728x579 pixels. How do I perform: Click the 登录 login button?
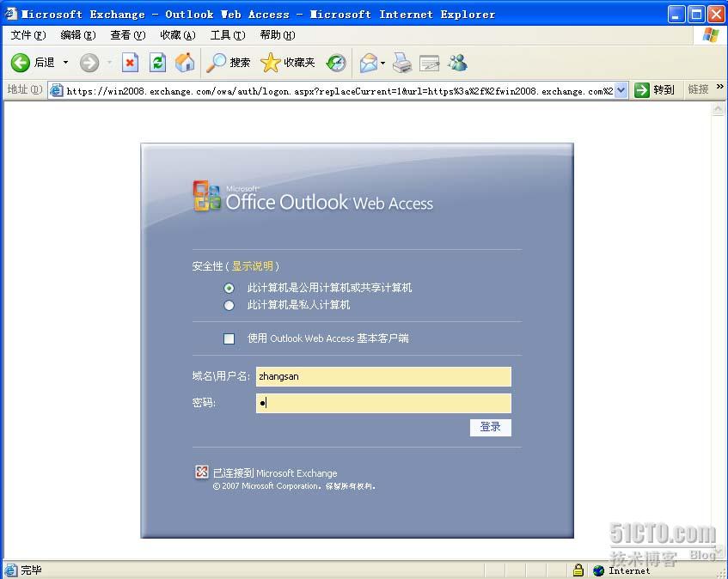pyautogui.click(x=490, y=427)
